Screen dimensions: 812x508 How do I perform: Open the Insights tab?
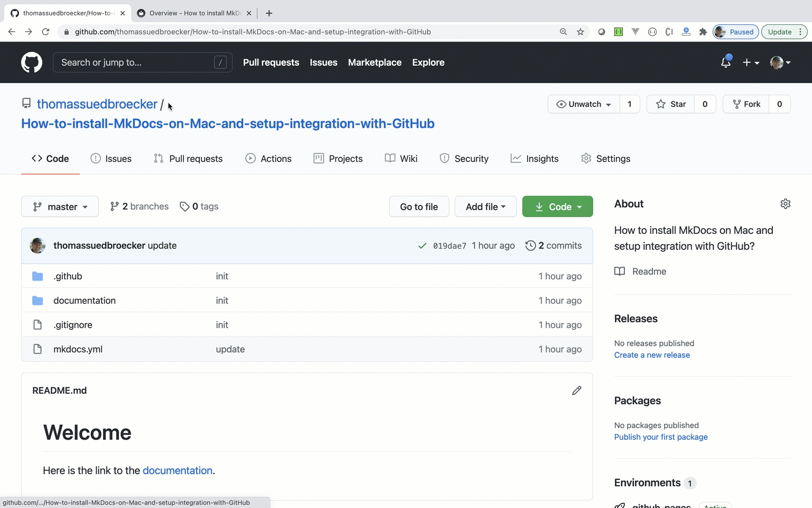pos(534,159)
